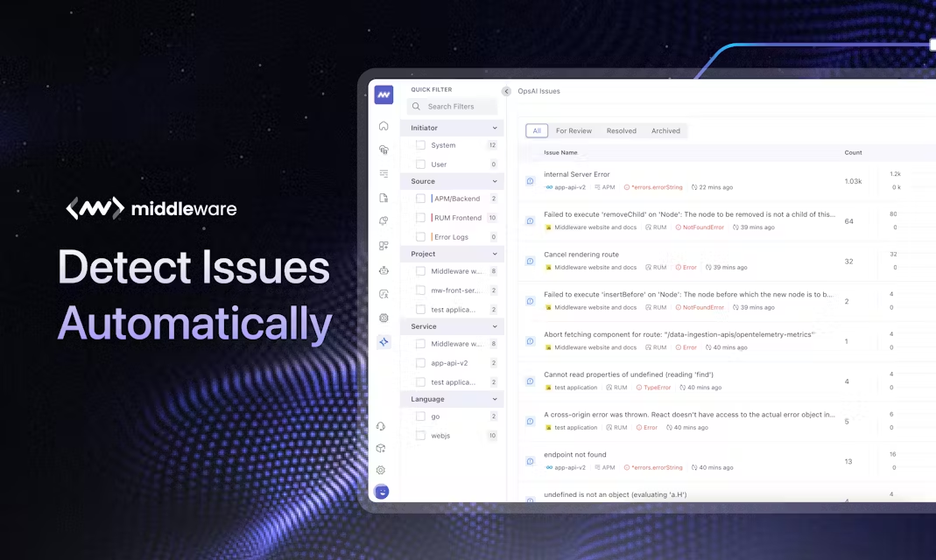The image size is (936, 560).
Task: Check the System initiator filter
Action: pyautogui.click(x=421, y=145)
